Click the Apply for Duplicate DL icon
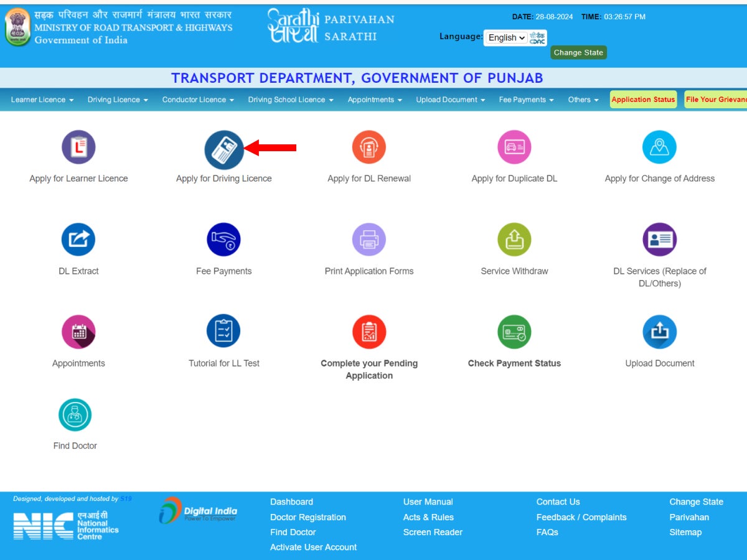Image resolution: width=747 pixels, height=560 pixels. [514, 147]
